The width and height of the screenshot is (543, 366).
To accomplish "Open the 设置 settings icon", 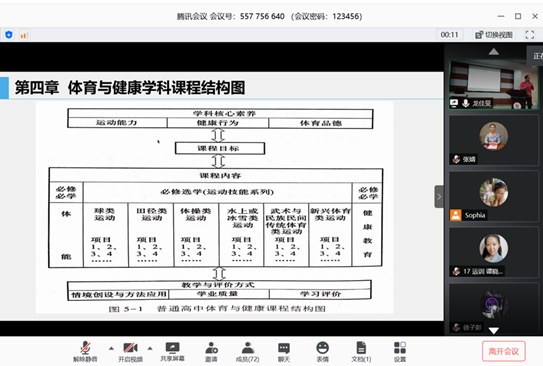I will click(400, 351).
